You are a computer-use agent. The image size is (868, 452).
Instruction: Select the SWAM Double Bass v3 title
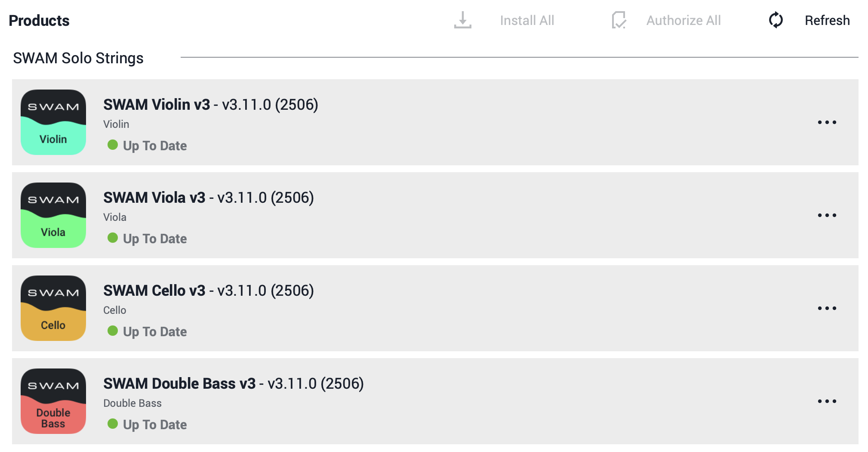(x=179, y=384)
